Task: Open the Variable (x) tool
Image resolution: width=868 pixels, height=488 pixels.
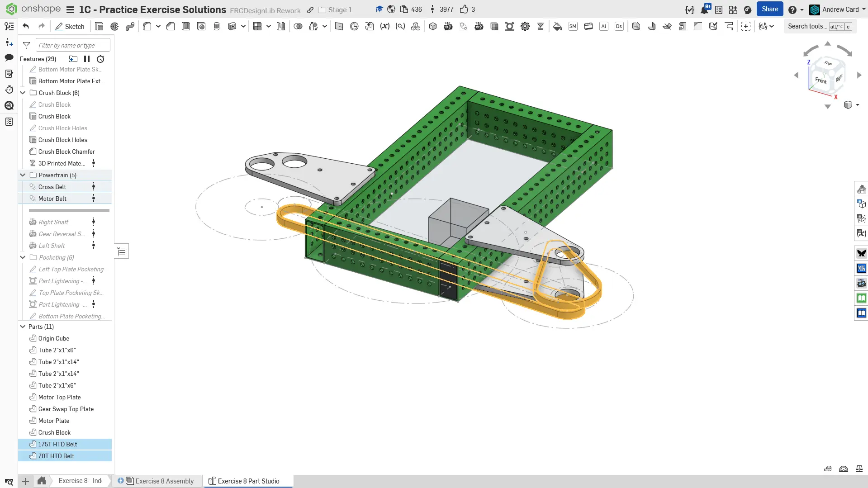Action: (384, 26)
